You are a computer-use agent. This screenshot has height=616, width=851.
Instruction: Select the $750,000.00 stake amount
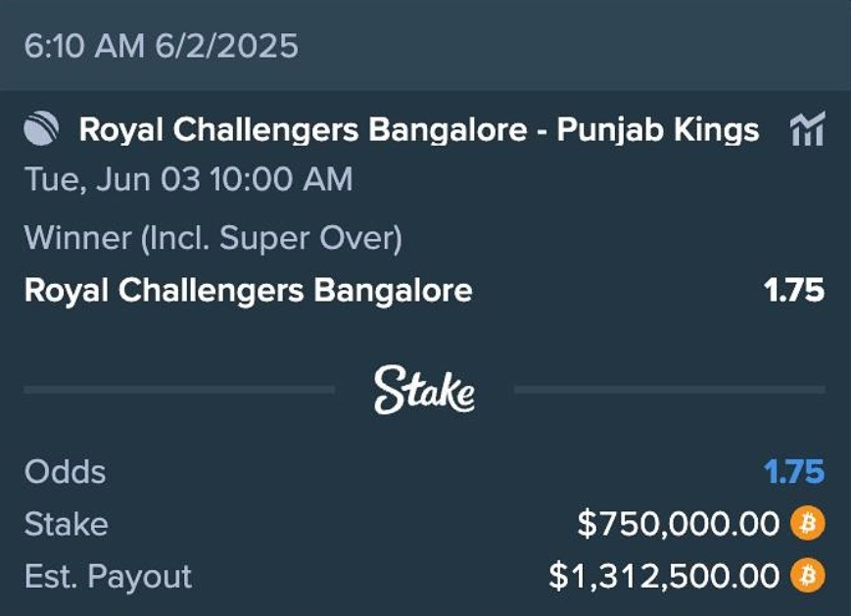tap(678, 524)
